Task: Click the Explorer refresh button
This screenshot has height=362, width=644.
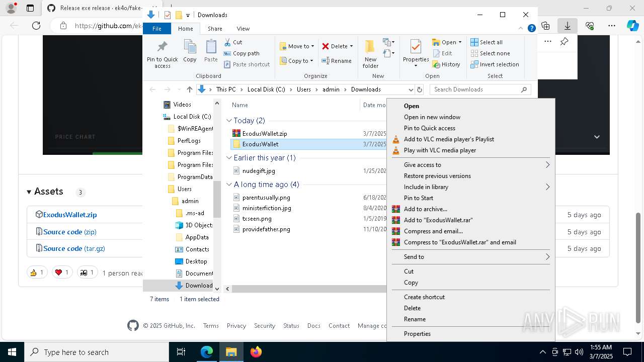Action: point(420,89)
